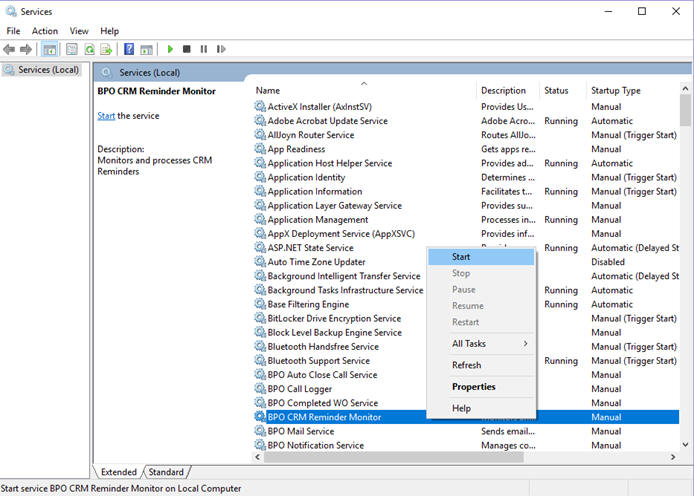
Task: Click the Pause Service toolbar icon
Action: (x=203, y=49)
